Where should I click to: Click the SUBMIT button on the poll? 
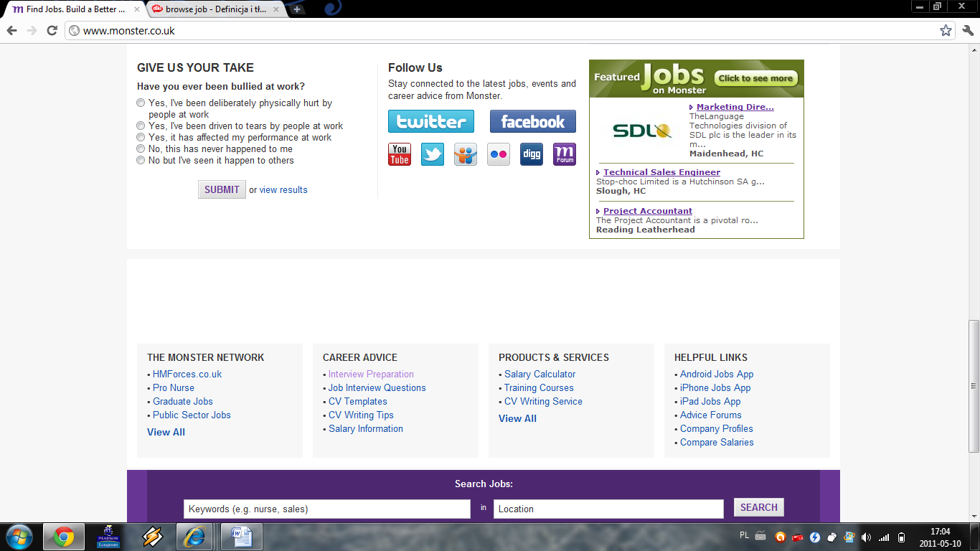[x=221, y=189]
